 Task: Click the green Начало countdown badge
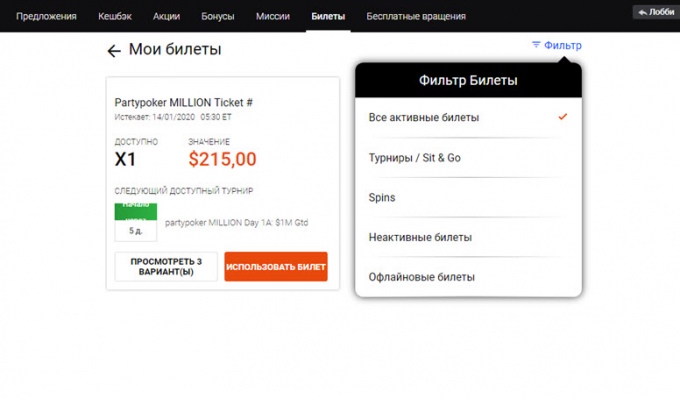(x=136, y=212)
